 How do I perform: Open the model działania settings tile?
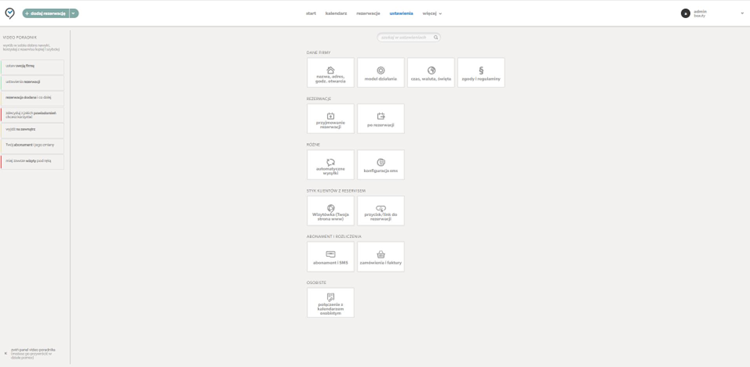(381, 73)
